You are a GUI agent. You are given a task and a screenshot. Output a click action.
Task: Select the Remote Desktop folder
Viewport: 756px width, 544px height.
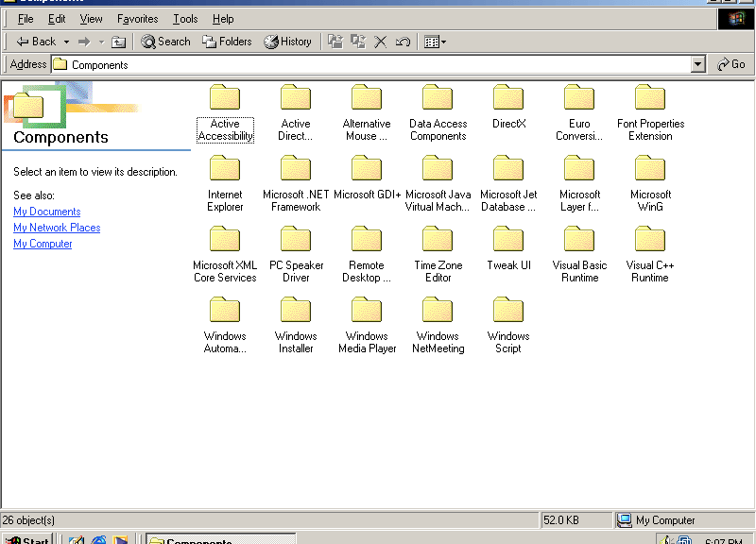(x=367, y=255)
